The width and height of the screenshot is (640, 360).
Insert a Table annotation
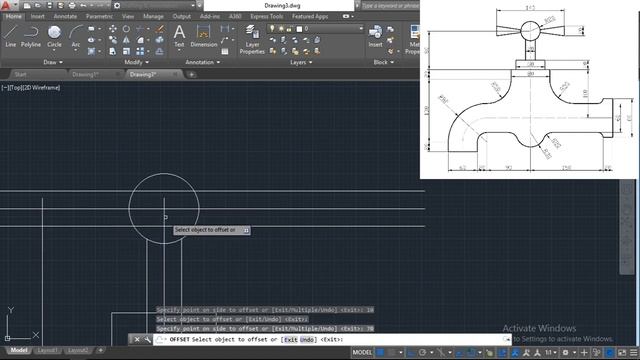225,51
